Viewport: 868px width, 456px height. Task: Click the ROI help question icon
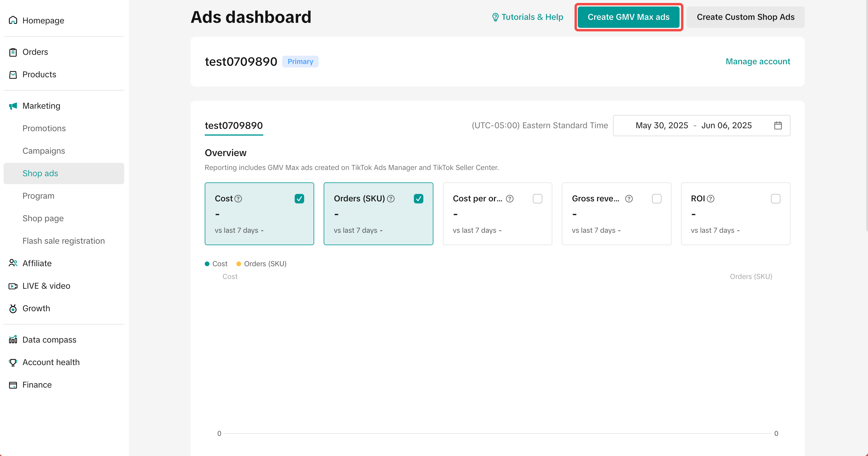(x=711, y=199)
